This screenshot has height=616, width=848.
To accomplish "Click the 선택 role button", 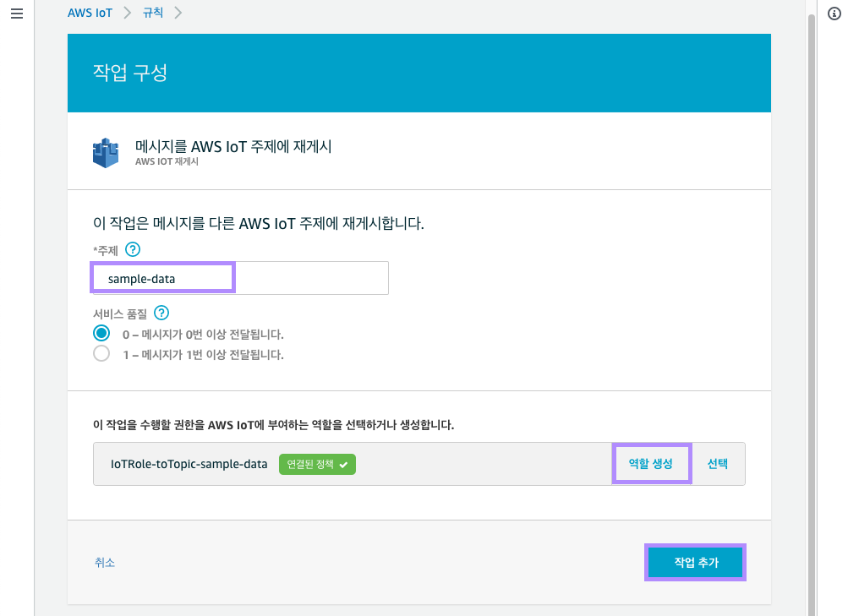I will point(717,464).
